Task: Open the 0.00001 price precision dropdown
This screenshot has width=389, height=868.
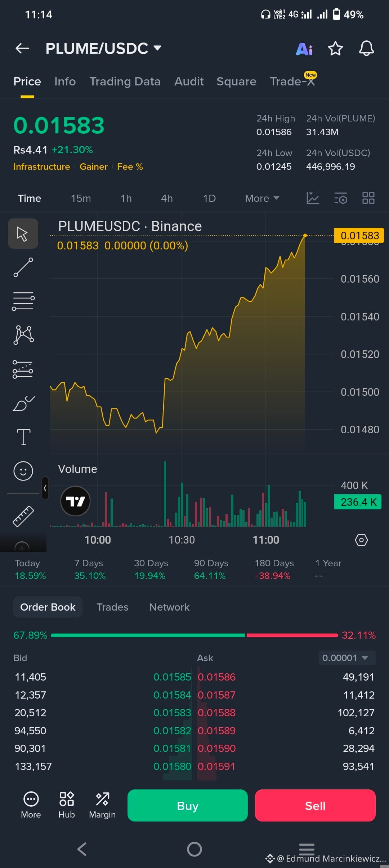Action: point(347,658)
